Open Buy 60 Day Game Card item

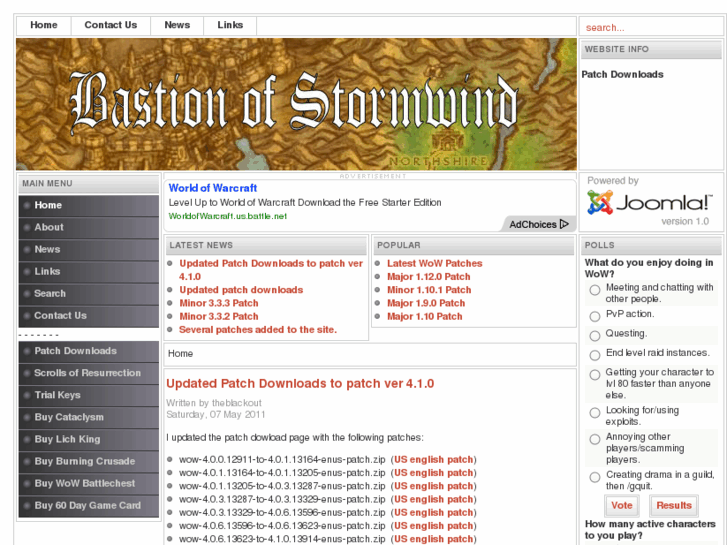[89, 506]
